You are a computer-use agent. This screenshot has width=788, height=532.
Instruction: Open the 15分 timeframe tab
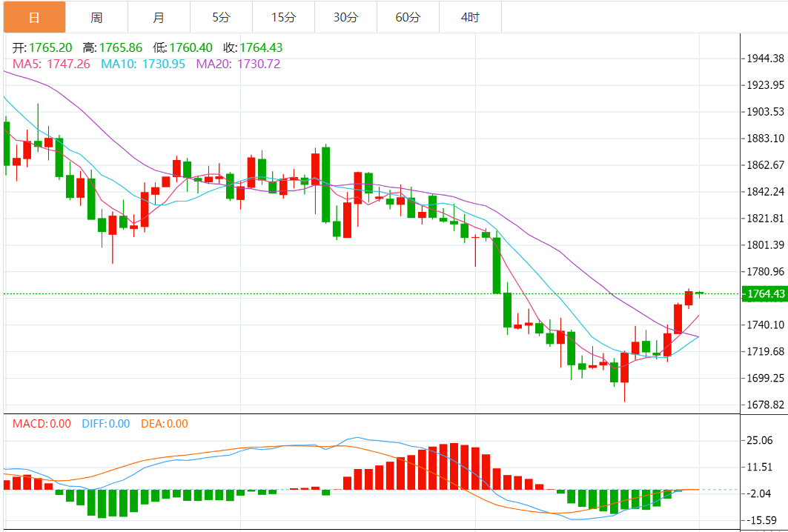pos(283,18)
